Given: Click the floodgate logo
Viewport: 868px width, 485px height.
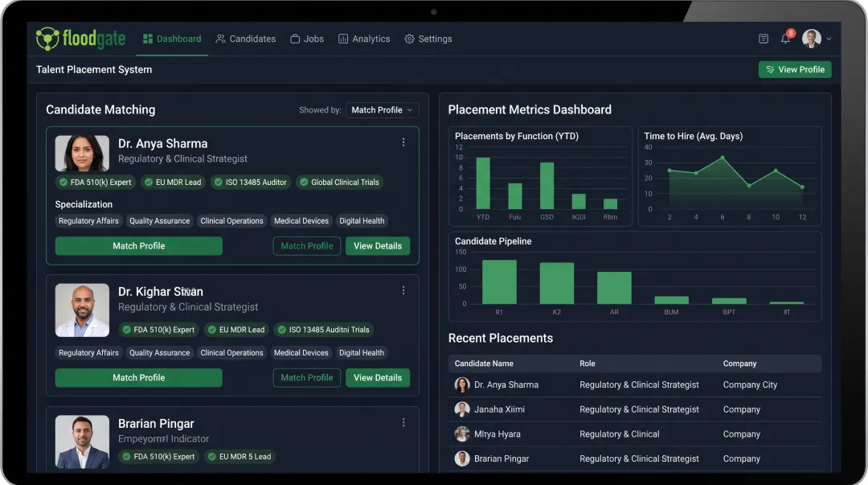Looking at the screenshot, I should (81, 39).
